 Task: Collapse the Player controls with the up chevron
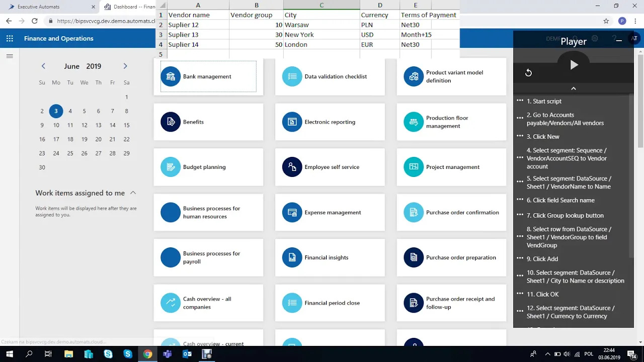tap(573, 88)
